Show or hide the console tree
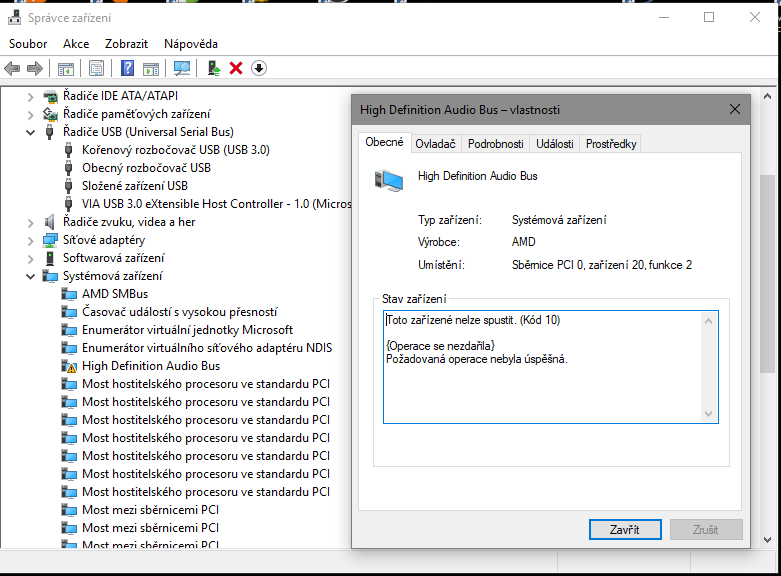This screenshot has height=576, width=781. pyautogui.click(x=65, y=68)
